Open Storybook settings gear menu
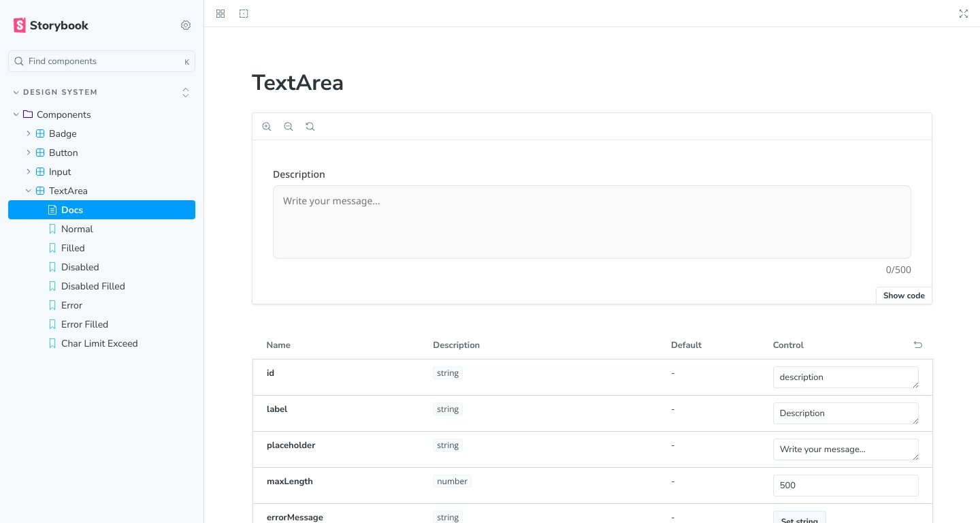 [186, 25]
